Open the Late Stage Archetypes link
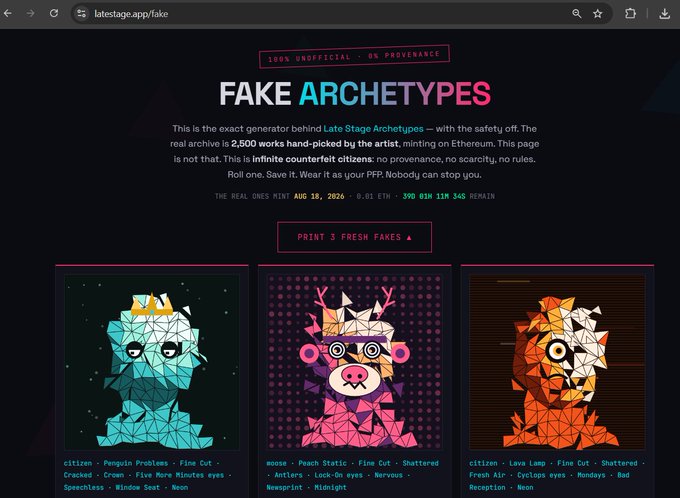680x498 pixels. point(373,129)
